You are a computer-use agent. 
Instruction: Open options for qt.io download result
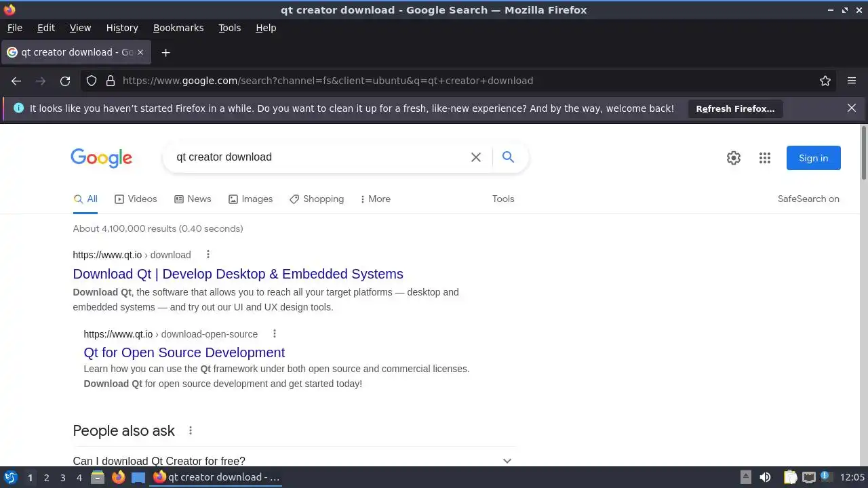208,255
